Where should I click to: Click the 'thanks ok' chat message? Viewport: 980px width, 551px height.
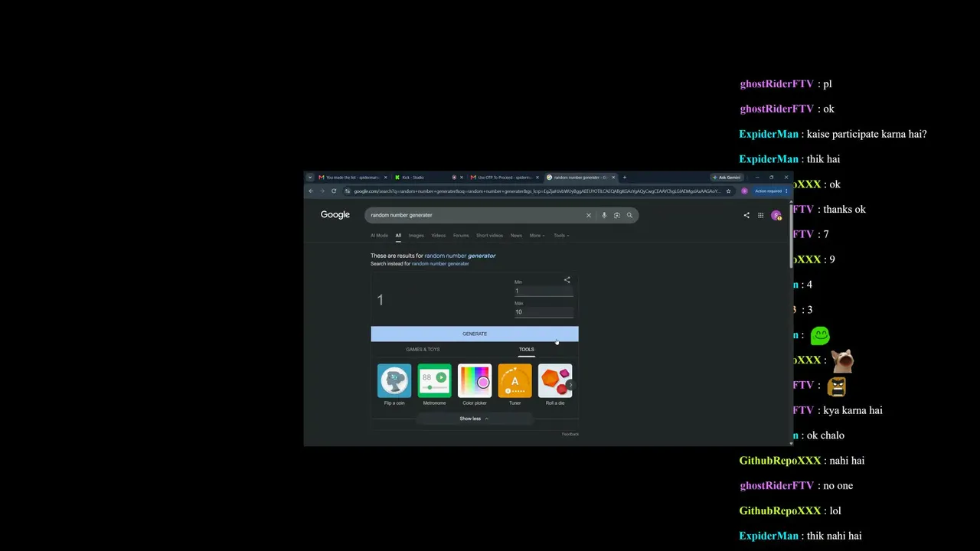[x=844, y=209]
